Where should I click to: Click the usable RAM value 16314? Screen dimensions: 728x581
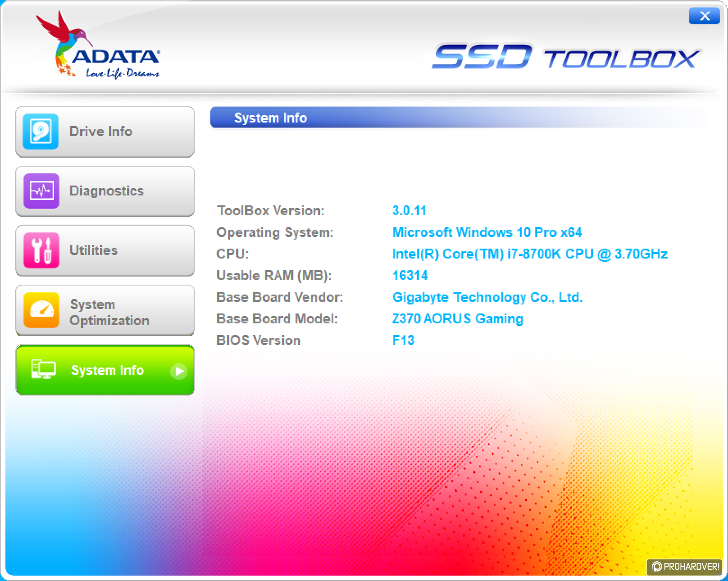click(410, 276)
